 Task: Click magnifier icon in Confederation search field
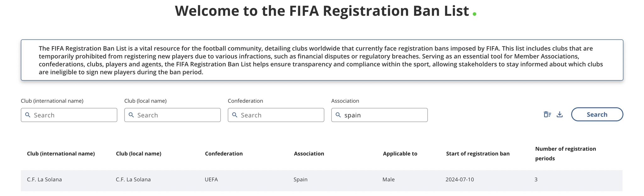pyautogui.click(x=235, y=115)
